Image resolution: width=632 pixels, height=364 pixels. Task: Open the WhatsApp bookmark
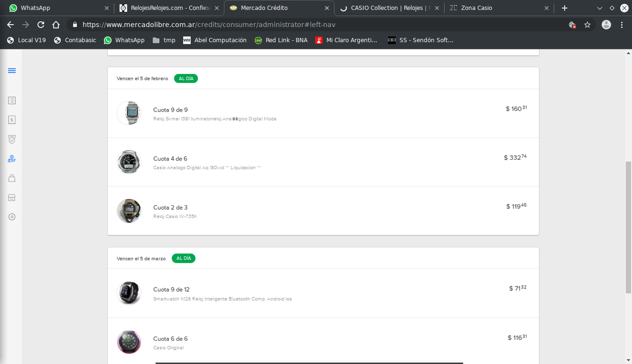pos(124,40)
